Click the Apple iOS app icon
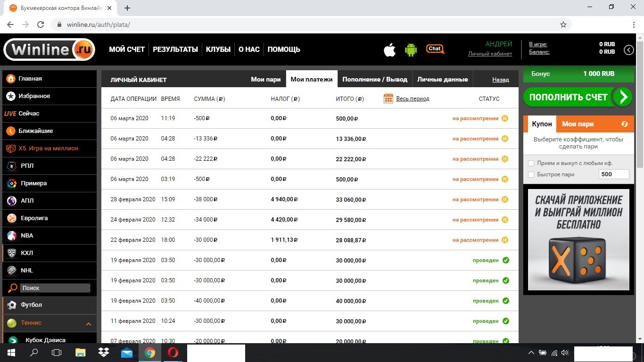Image resolution: width=644 pixels, height=362 pixels. (389, 49)
